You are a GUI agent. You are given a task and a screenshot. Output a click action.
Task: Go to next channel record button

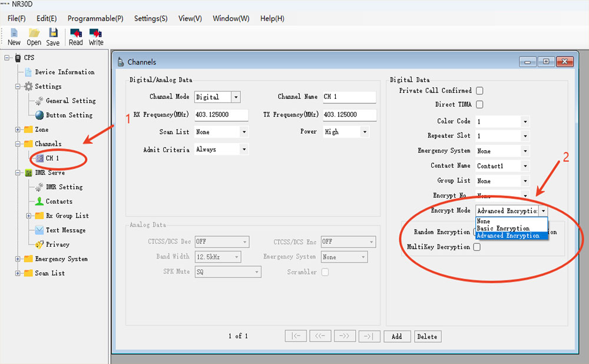click(345, 336)
